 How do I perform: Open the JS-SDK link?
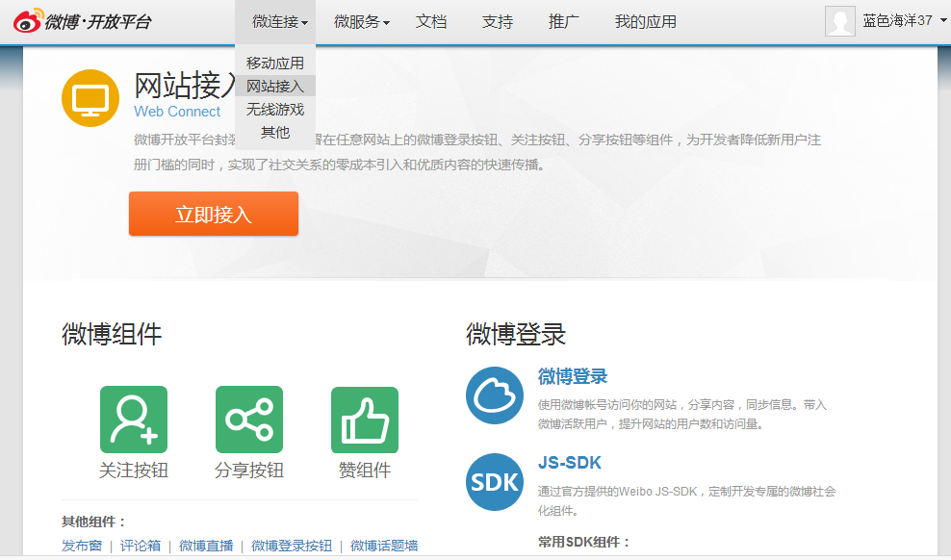click(x=569, y=463)
